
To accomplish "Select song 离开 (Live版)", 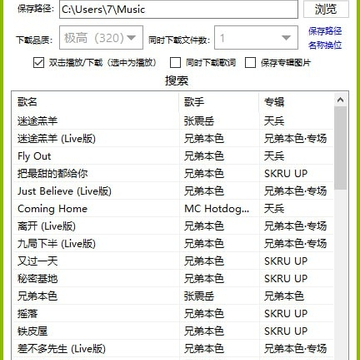I will pos(47,226).
